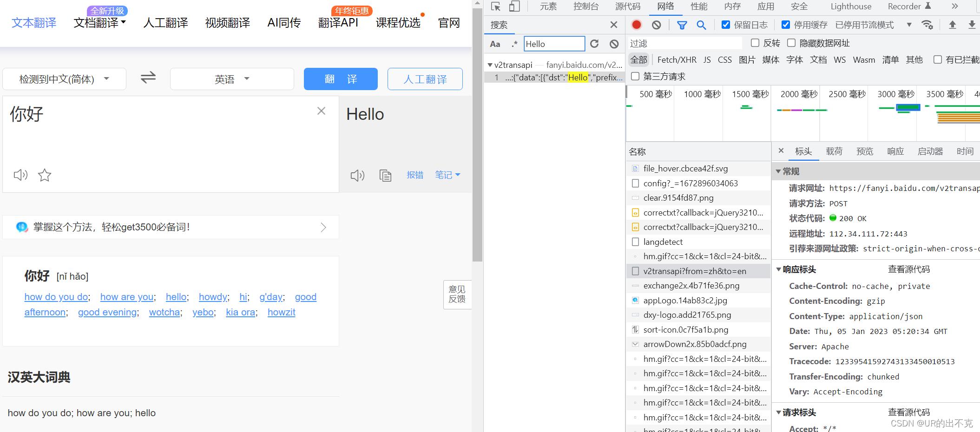
Task: Click the network filter input field
Action: [685, 43]
